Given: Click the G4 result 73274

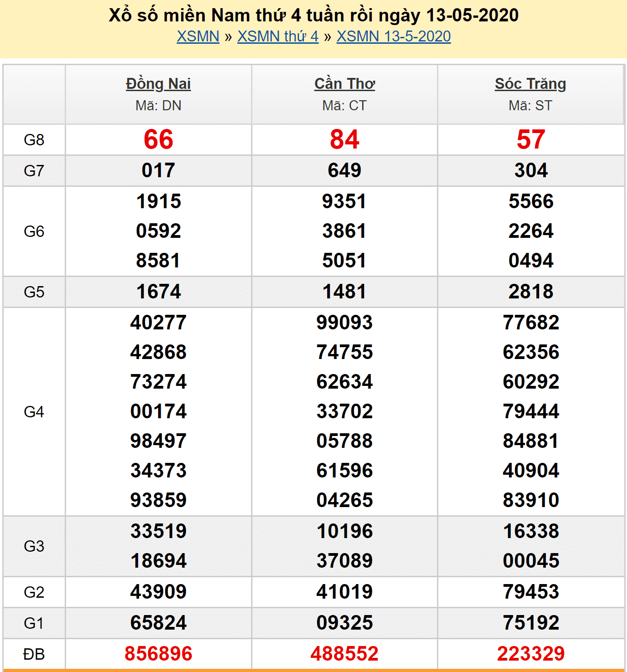Looking at the screenshot, I should click(x=159, y=382).
